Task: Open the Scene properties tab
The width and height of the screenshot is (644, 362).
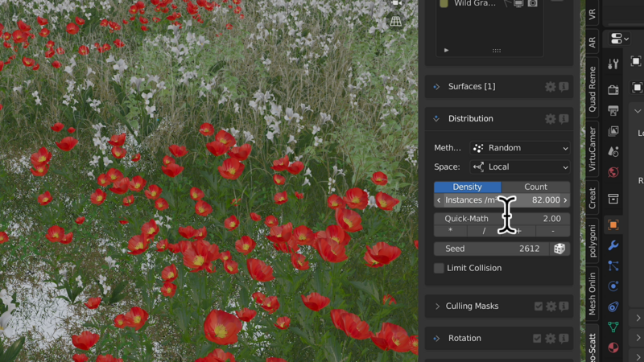Action: point(613,151)
